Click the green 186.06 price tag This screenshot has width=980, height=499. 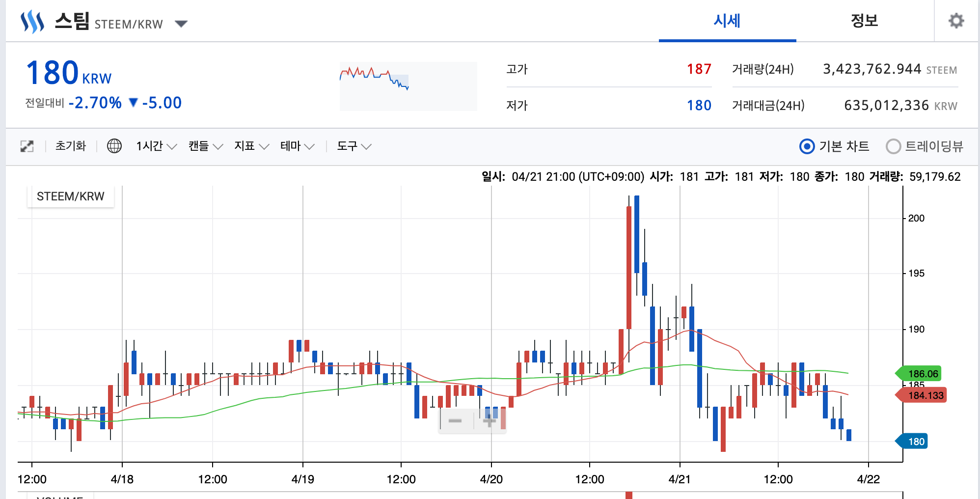click(x=919, y=374)
